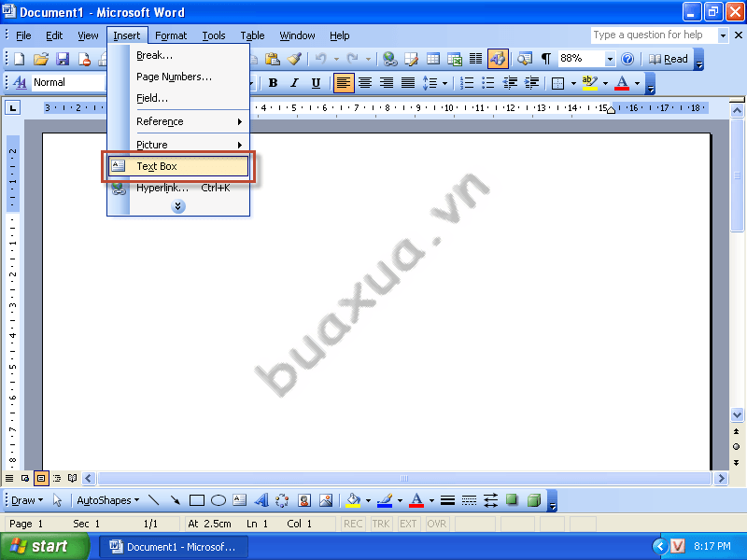Open the Zoom 88% dropdown
The image size is (747, 560).
click(x=610, y=59)
